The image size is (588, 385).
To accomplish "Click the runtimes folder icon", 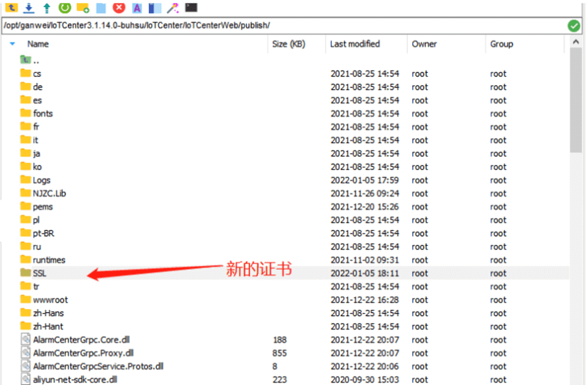I will point(25,259).
